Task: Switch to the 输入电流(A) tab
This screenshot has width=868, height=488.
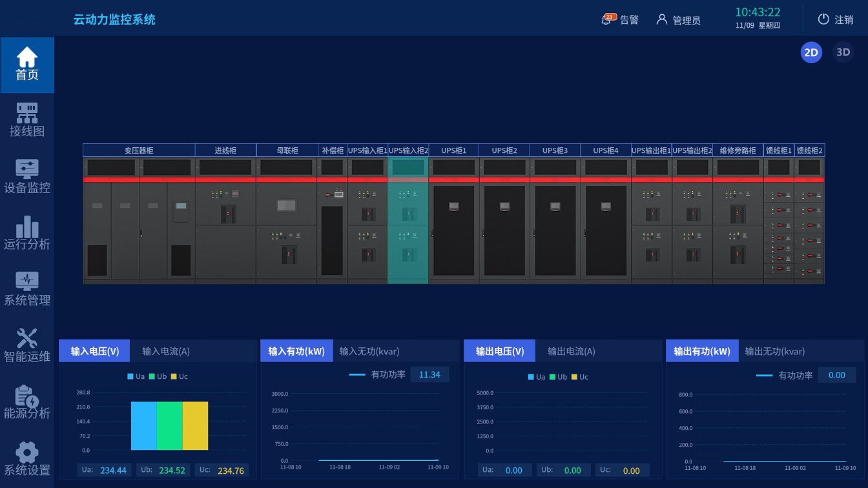Action: tap(166, 351)
